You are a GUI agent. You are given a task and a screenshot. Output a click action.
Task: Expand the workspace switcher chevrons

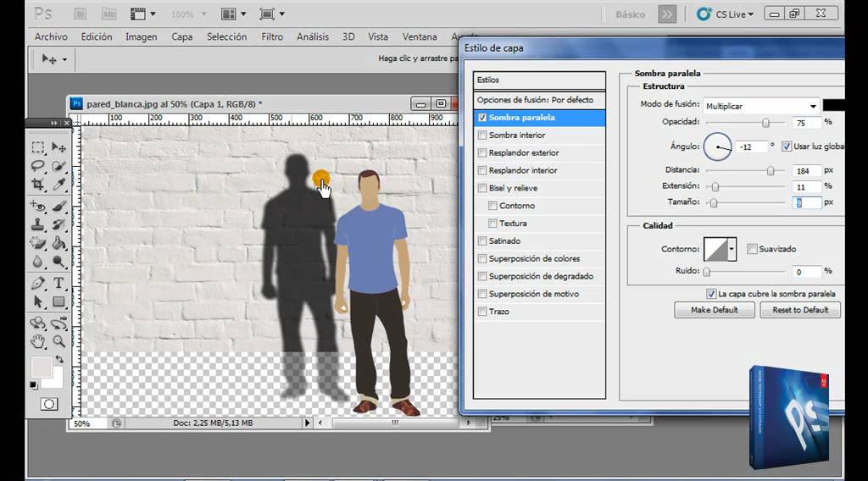667,14
